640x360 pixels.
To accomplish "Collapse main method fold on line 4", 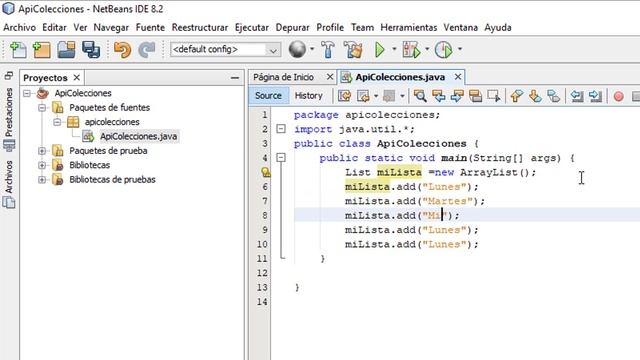I will [x=281, y=158].
